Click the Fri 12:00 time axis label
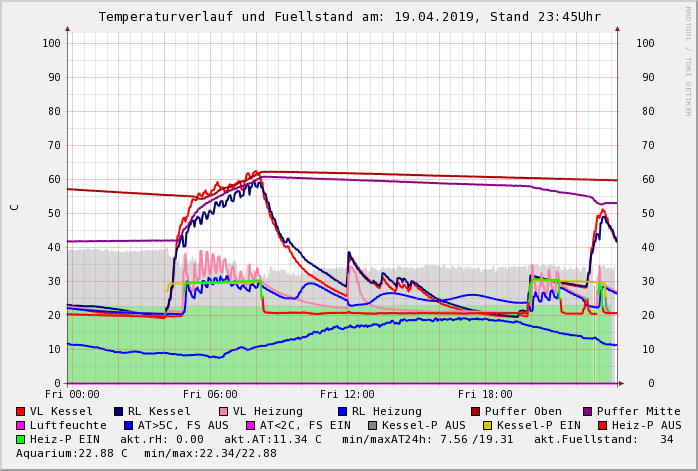698x471 pixels. (x=347, y=395)
